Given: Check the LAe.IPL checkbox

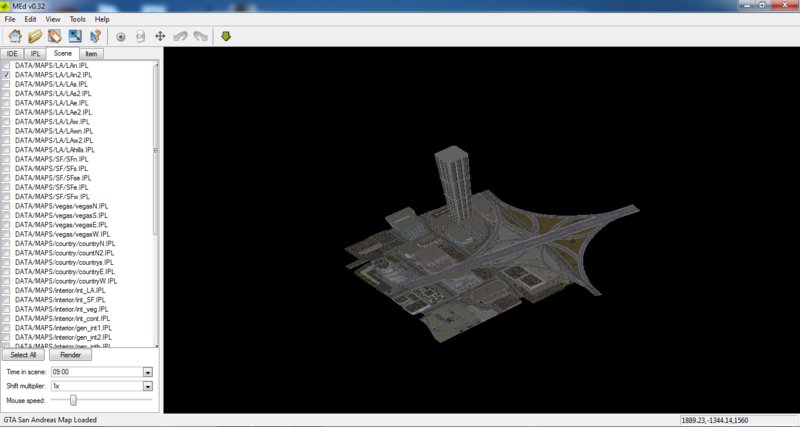Looking at the screenshot, I should [x=6, y=103].
